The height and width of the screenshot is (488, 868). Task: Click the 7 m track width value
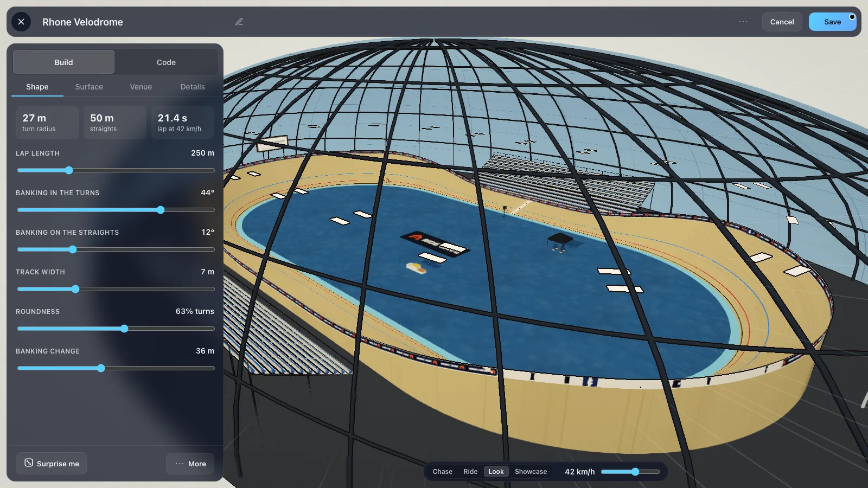point(207,272)
